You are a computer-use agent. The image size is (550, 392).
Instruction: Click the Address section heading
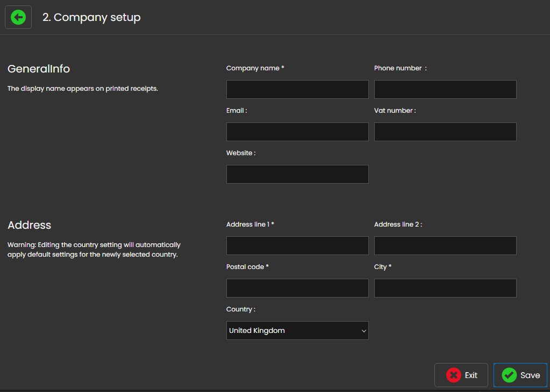[x=30, y=225]
